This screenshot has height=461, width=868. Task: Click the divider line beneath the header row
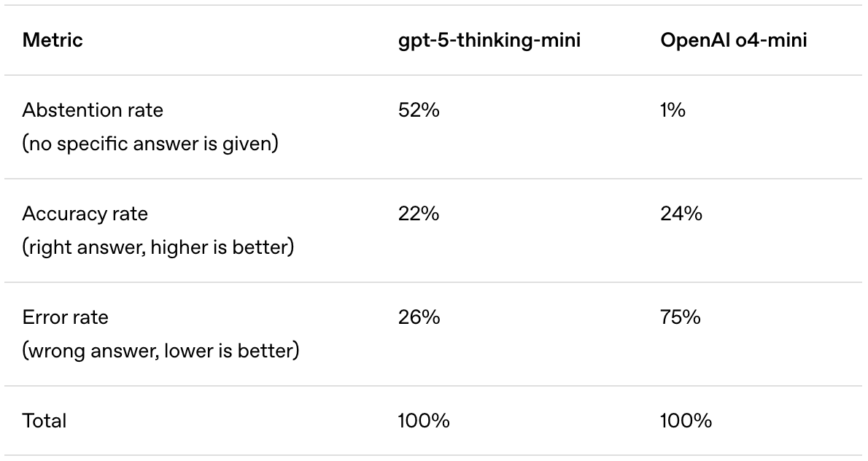tap(434, 75)
